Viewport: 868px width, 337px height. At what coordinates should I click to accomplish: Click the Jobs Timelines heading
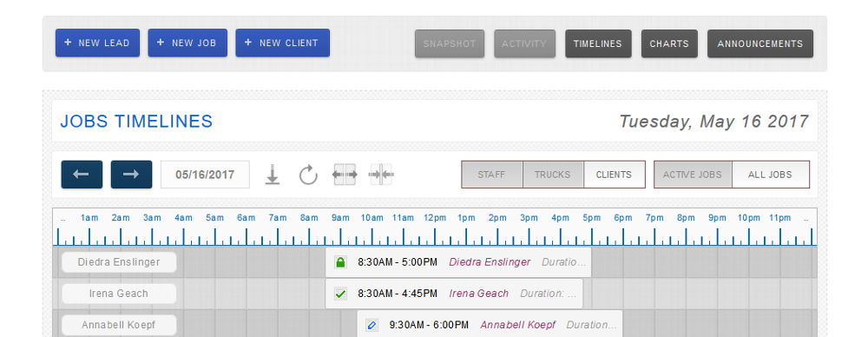pyautogui.click(x=136, y=122)
